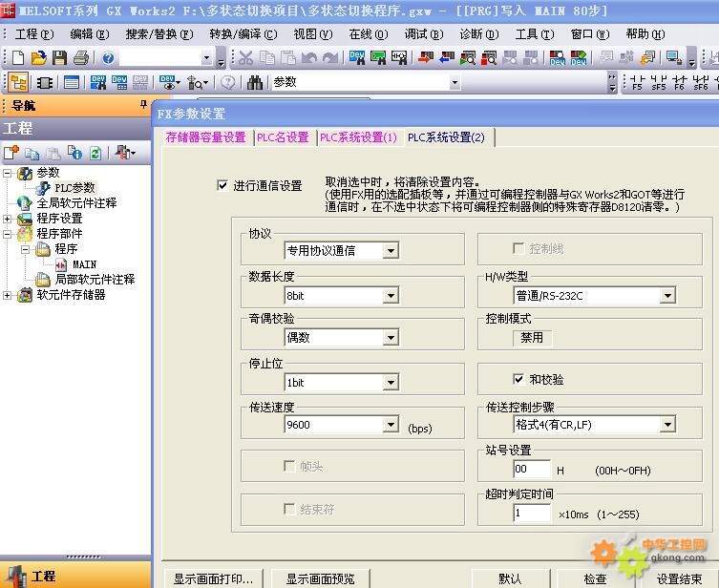Click the 显示画面预览 button
The height and width of the screenshot is (588, 719).
pyautogui.click(x=321, y=578)
